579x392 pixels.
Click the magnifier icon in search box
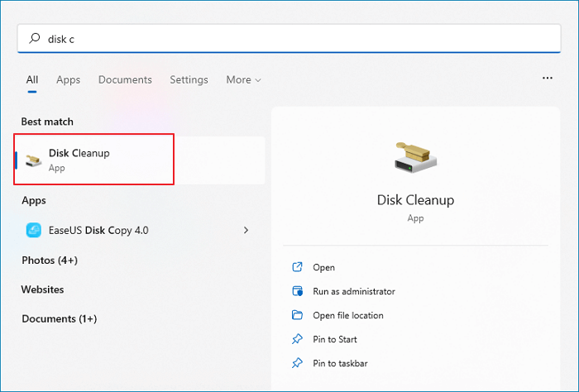pos(34,38)
